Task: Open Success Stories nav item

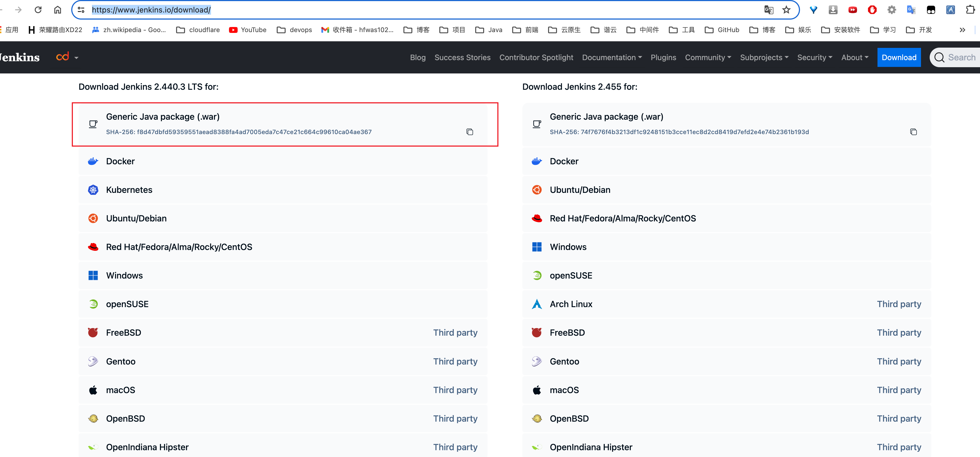Action: pyautogui.click(x=462, y=57)
